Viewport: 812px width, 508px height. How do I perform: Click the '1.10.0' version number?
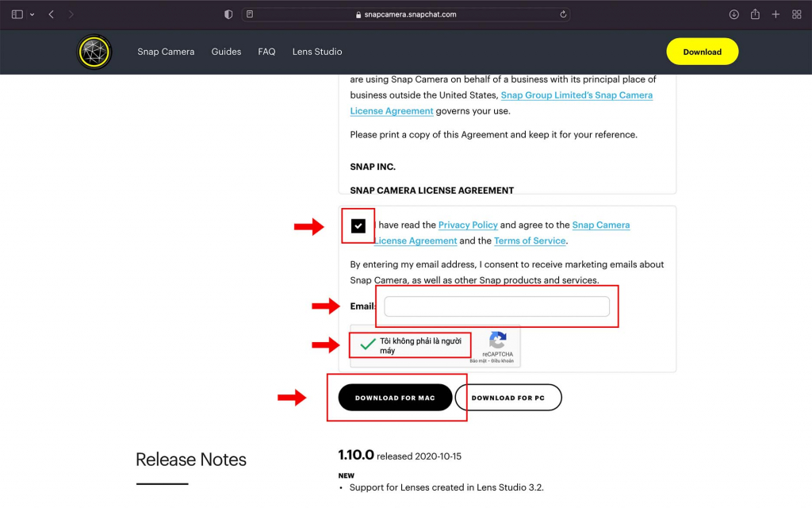pyautogui.click(x=356, y=455)
